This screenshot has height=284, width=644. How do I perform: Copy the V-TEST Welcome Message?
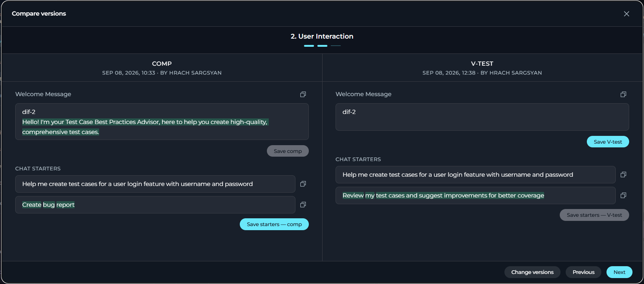(x=623, y=94)
